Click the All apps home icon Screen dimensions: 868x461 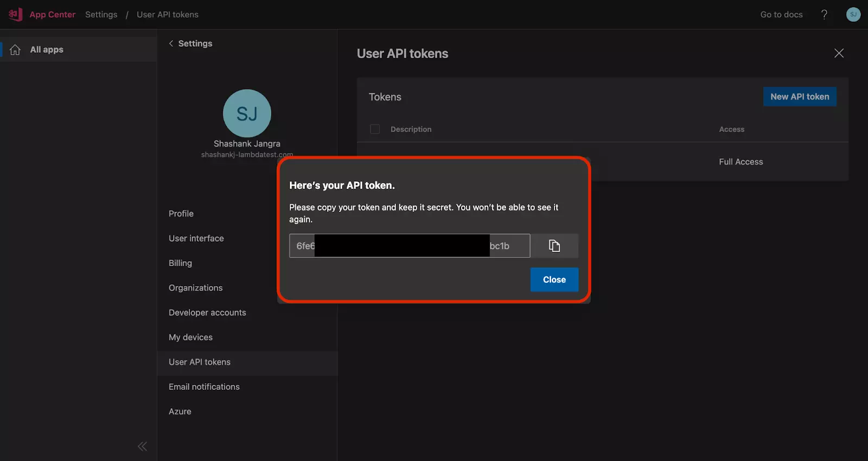15,50
